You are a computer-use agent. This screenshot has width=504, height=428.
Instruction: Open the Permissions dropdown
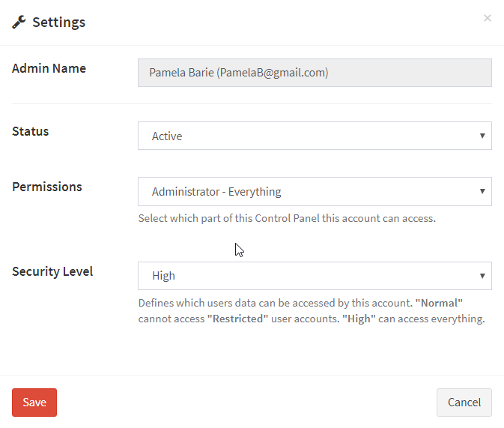coord(315,191)
